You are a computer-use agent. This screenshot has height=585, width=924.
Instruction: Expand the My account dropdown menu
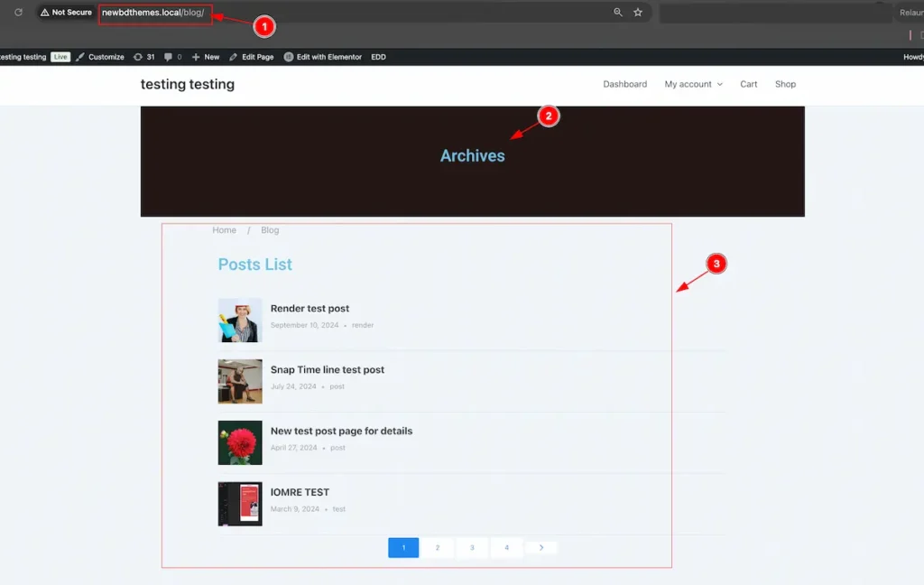click(693, 84)
